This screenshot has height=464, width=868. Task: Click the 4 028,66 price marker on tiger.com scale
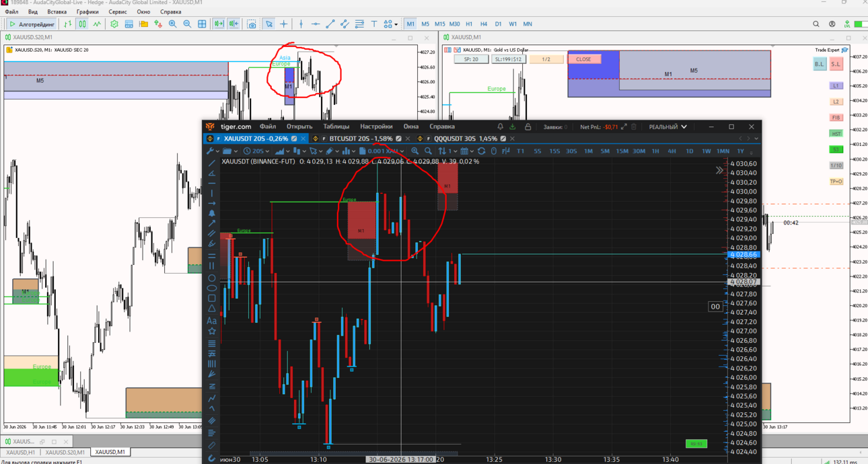743,255
